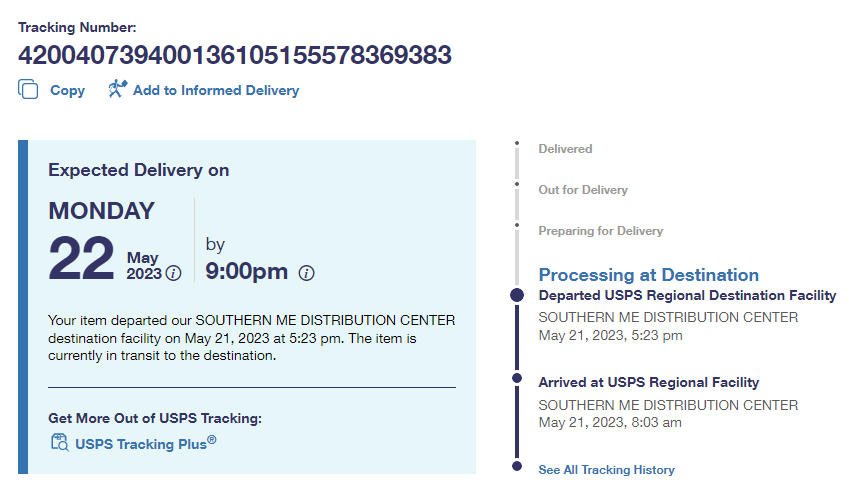Click the Copy tracking number icon
Viewport: 849px width, 490px height.
27,89
